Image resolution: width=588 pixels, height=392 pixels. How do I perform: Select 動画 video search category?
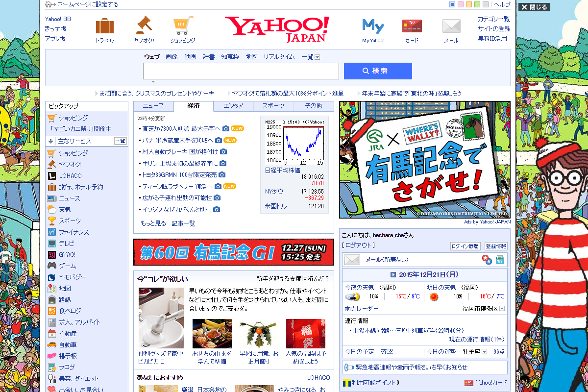tap(190, 57)
